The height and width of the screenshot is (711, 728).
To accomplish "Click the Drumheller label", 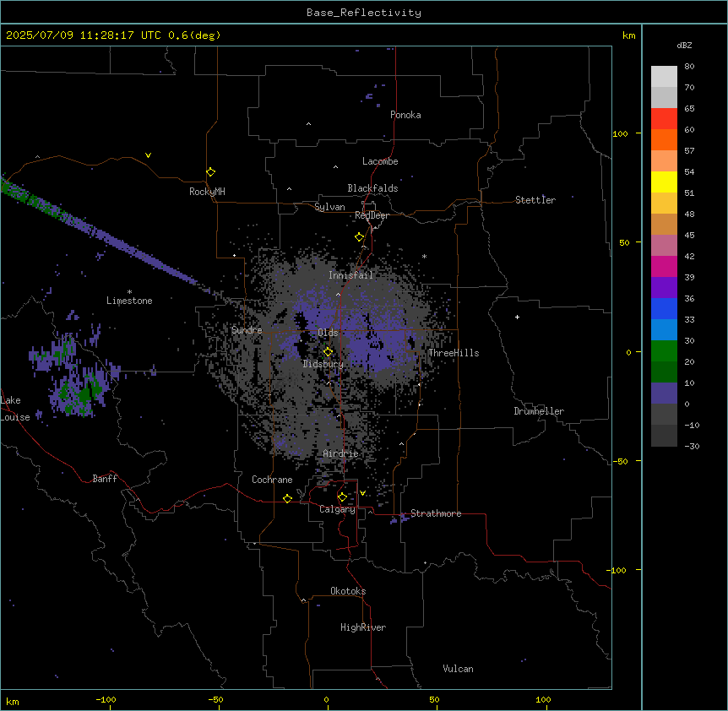I will tap(539, 411).
